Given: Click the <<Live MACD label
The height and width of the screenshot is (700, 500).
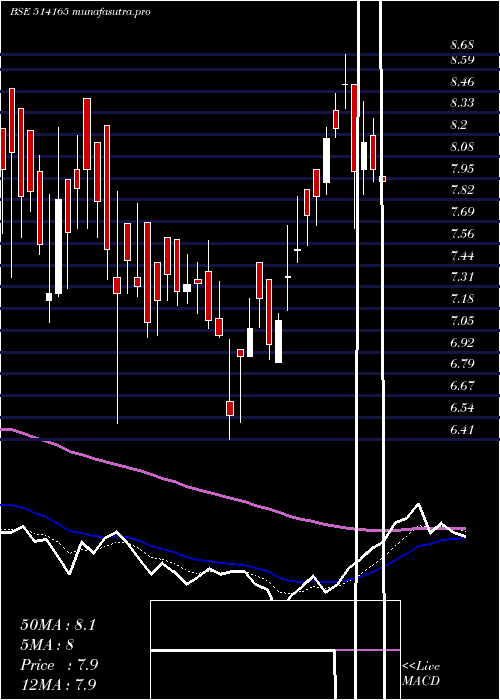Looking at the screenshot, I should [421, 673].
